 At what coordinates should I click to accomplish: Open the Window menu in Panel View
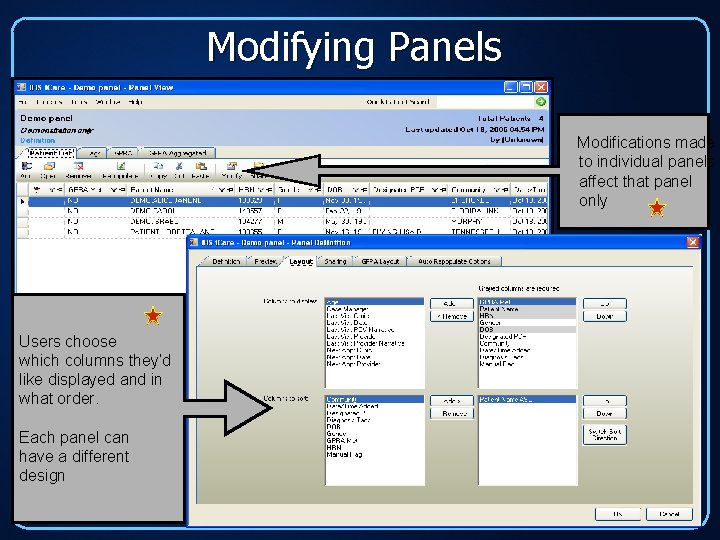[108, 102]
